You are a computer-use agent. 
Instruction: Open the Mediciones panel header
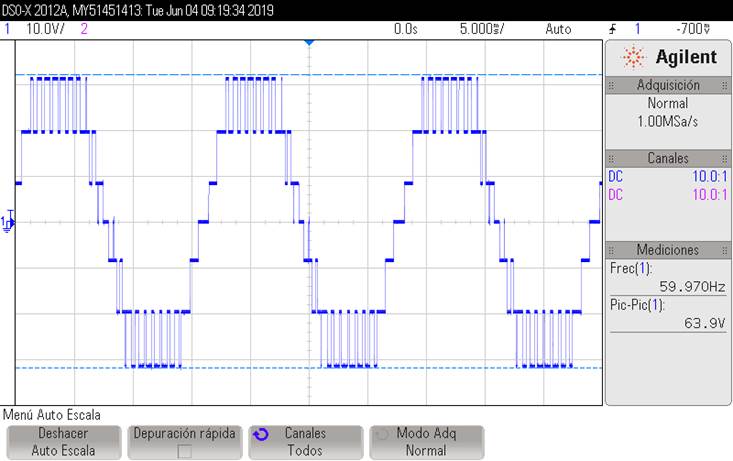point(667,249)
